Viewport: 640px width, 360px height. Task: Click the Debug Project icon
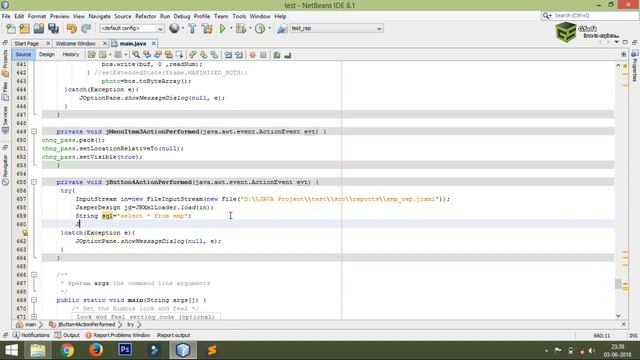241,29
